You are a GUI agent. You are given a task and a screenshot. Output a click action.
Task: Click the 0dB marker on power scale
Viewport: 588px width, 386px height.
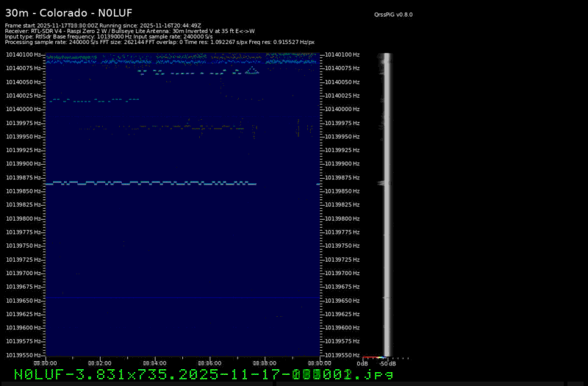[362, 363]
